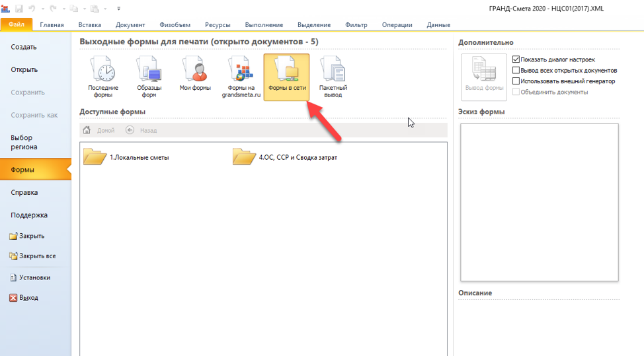Select the 4.ОС, ССР и Сводка затрат folder icon

[x=244, y=157]
